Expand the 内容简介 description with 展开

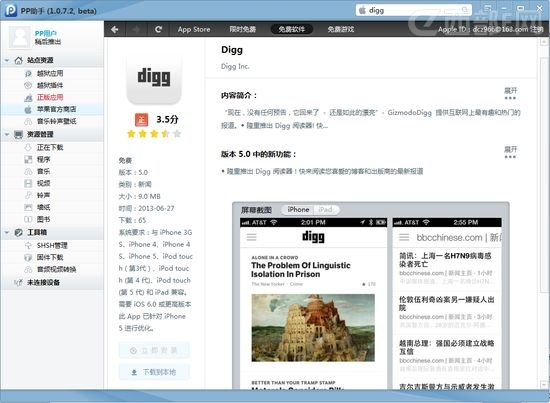pos(510,93)
